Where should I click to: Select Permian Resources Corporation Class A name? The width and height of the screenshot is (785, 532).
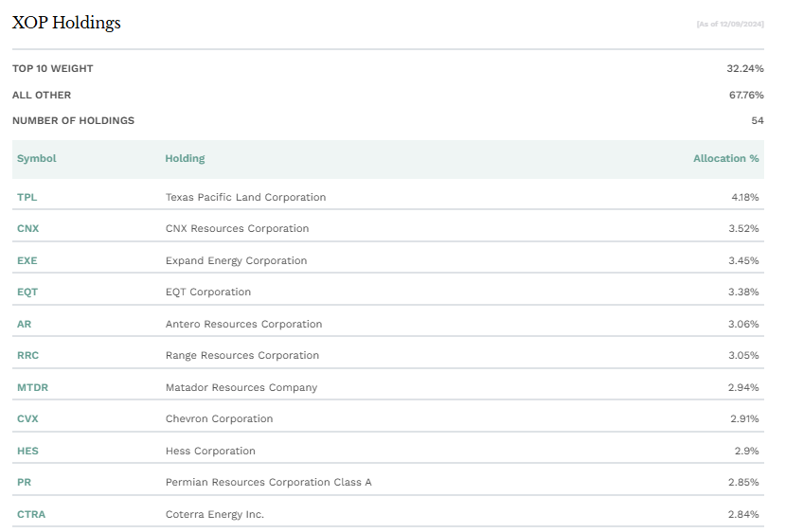268,483
